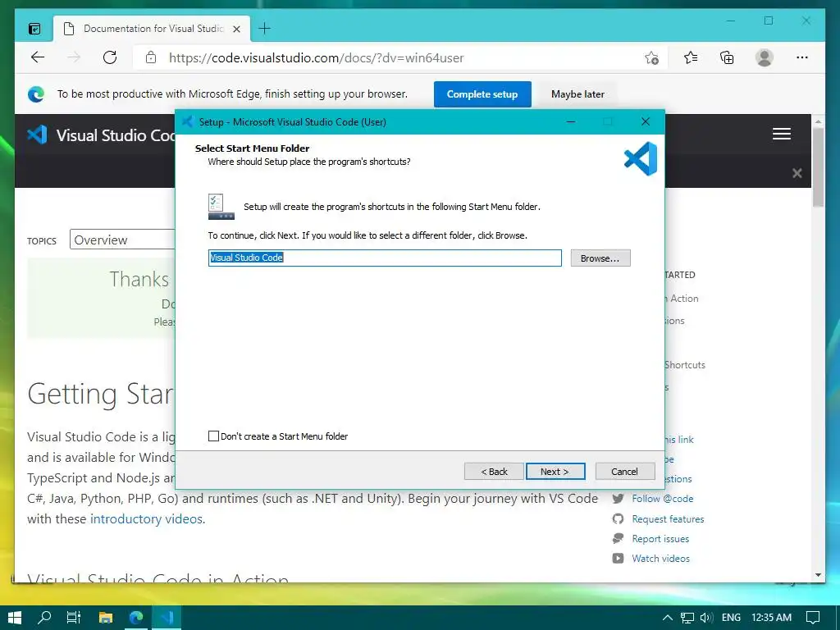Image resolution: width=840 pixels, height=630 pixels.
Task: Click the 12:35 AM clock
Action: 771,618
